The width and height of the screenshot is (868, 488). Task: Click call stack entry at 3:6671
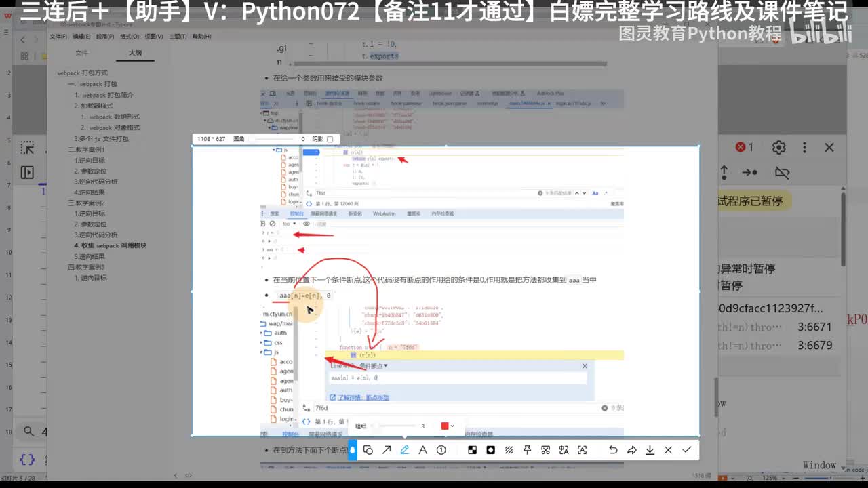click(814, 327)
